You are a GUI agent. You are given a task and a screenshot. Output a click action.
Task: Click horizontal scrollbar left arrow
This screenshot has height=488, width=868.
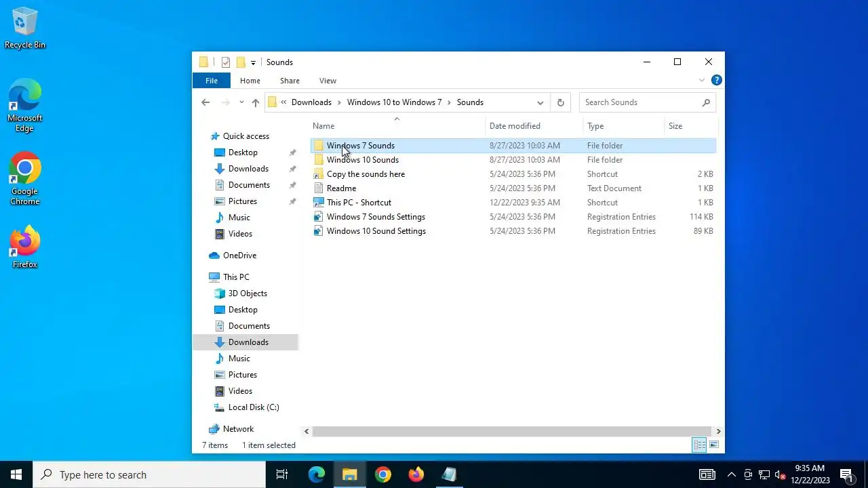pyautogui.click(x=307, y=431)
